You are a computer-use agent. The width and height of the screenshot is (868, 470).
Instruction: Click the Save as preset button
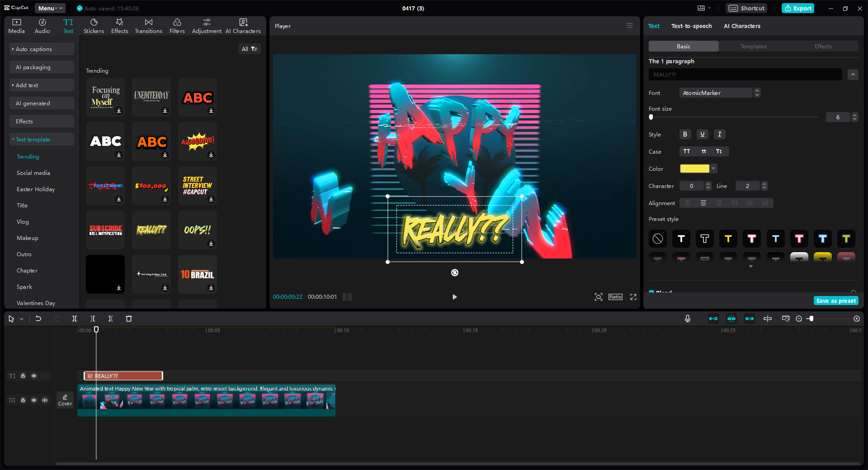pyautogui.click(x=835, y=300)
